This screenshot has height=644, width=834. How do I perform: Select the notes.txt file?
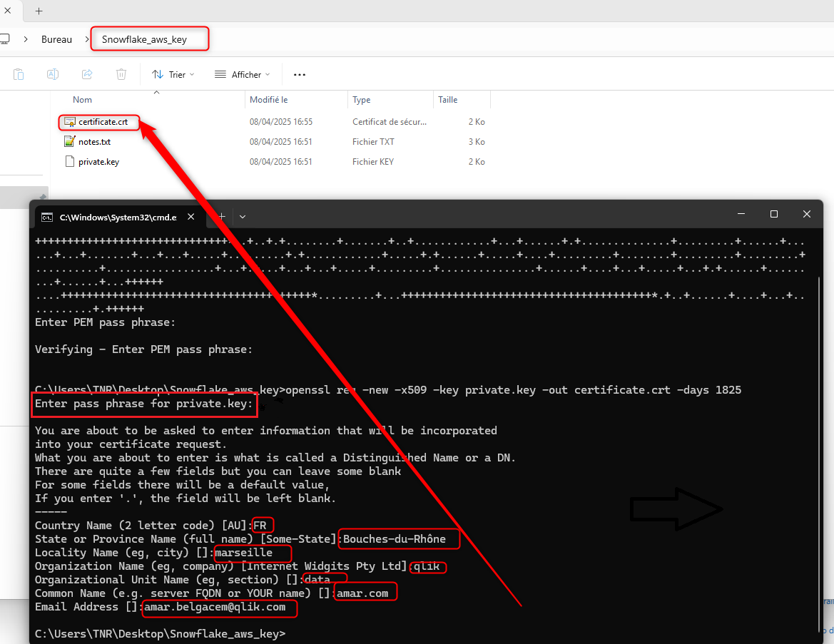[x=93, y=141]
